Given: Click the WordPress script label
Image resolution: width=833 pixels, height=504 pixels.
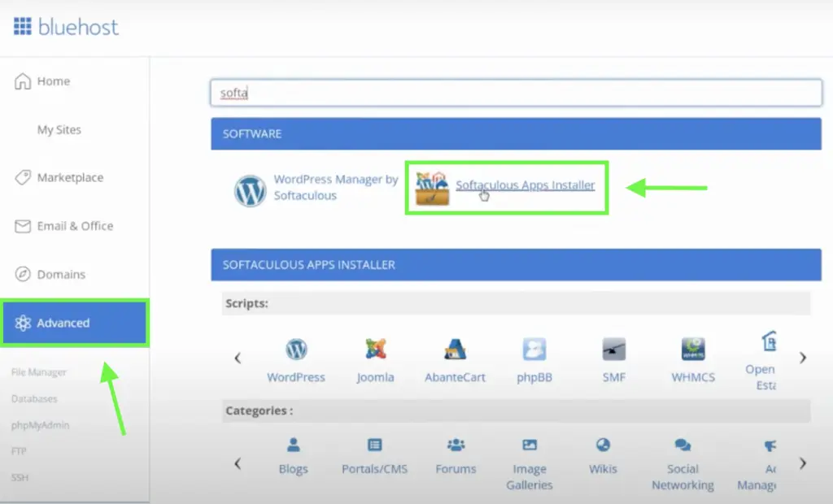Looking at the screenshot, I should 296,377.
